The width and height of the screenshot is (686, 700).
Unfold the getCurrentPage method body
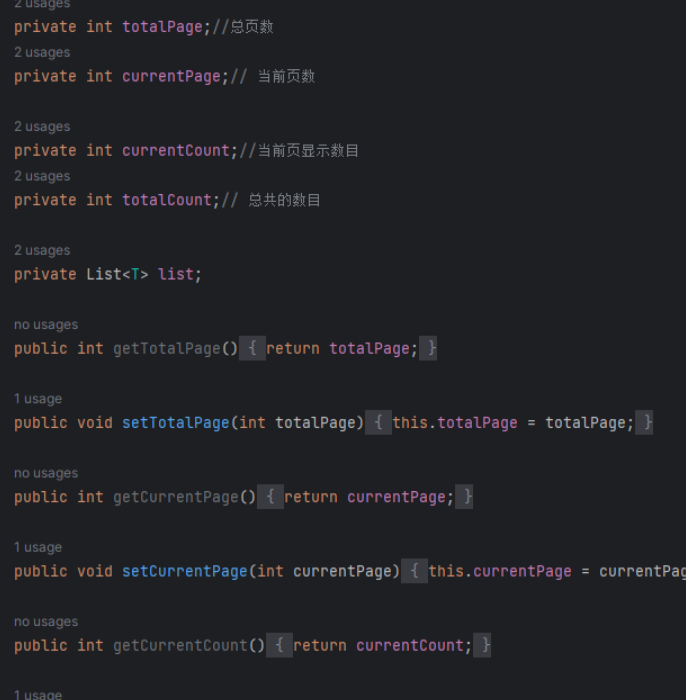pos(272,497)
